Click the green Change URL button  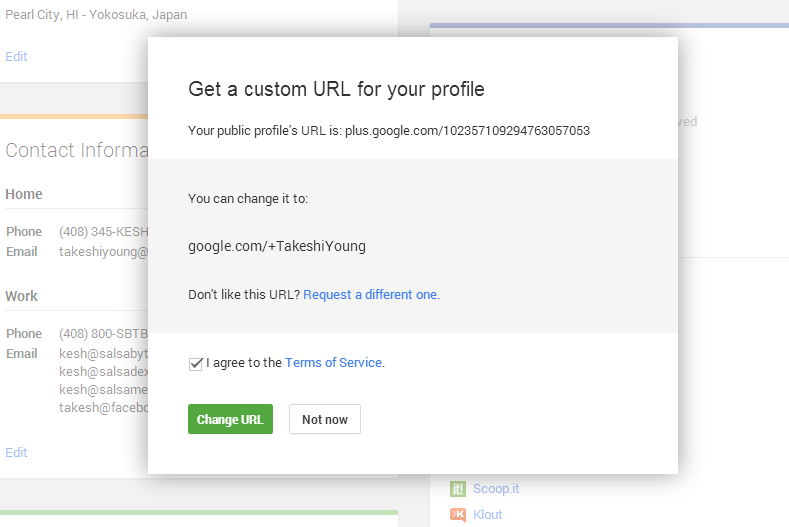[x=230, y=419]
